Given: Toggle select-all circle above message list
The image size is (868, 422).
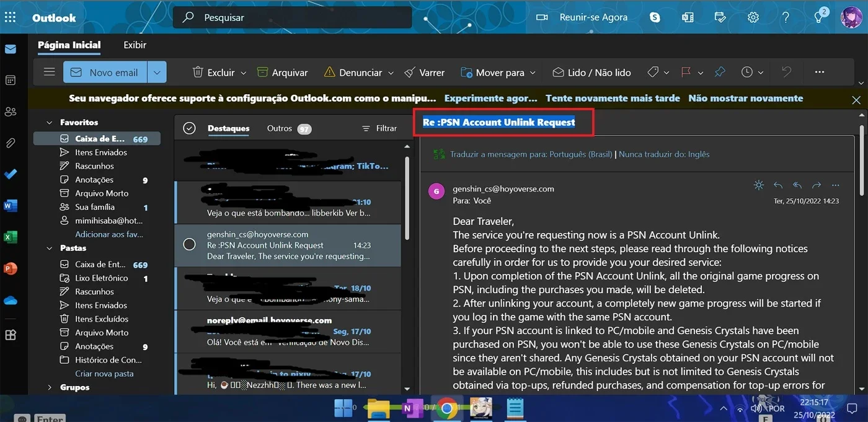Looking at the screenshot, I should [190, 128].
